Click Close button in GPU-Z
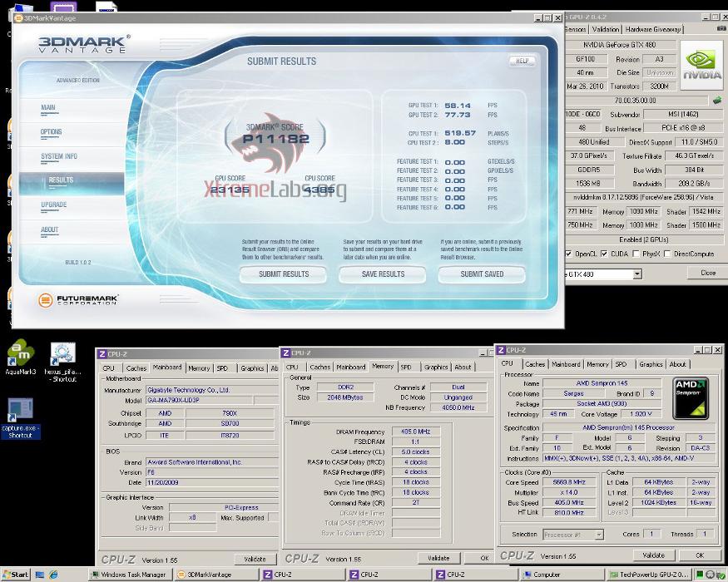 coord(707,273)
